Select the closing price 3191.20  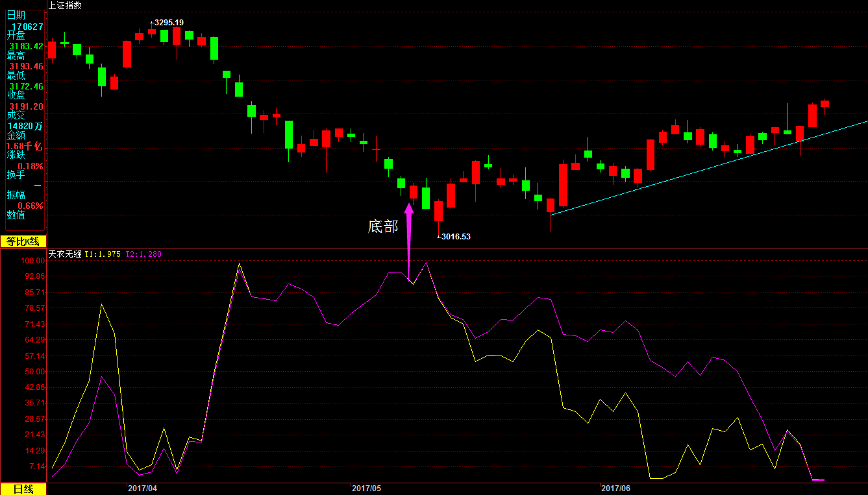[26, 106]
